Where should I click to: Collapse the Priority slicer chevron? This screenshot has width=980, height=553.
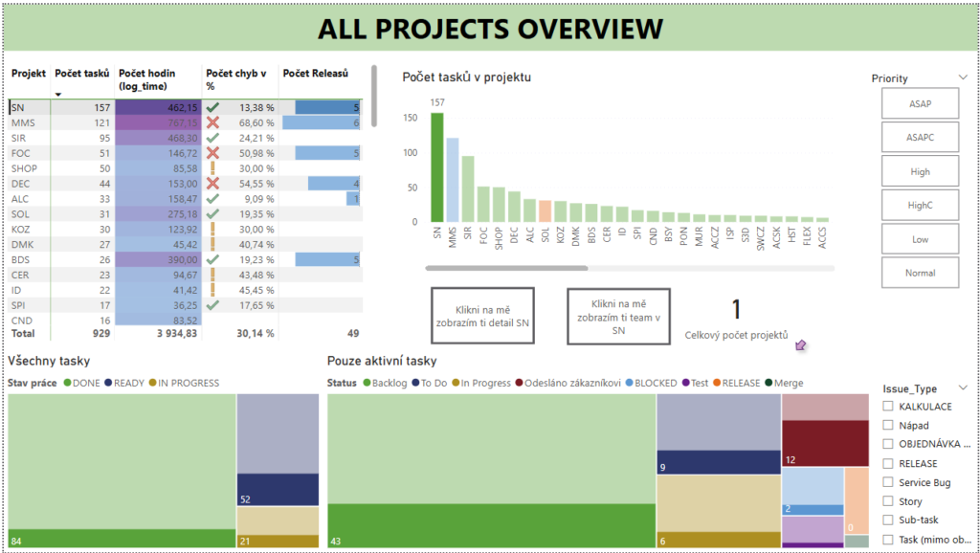[x=962, y=77]
